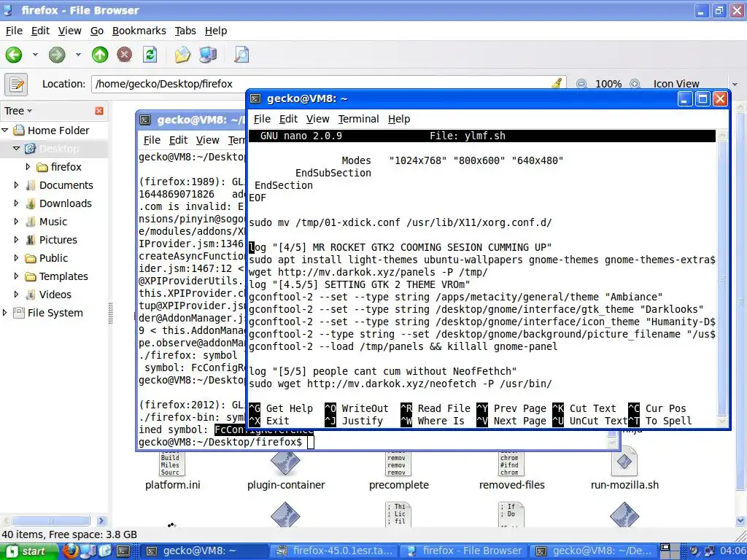Click the network tray icon

pyautogui.click(x=709, y=551)
